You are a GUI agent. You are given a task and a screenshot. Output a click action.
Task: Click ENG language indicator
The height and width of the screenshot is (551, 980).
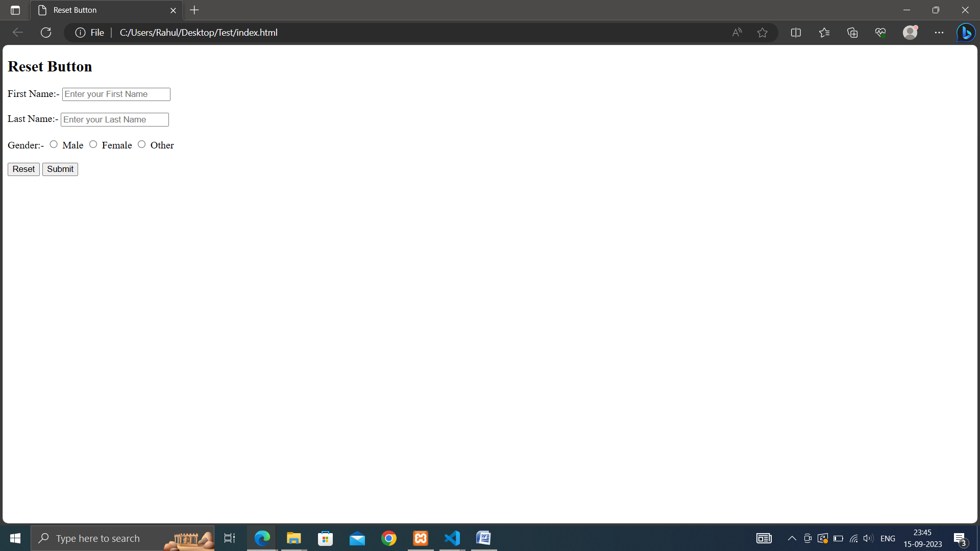(888, 539)
